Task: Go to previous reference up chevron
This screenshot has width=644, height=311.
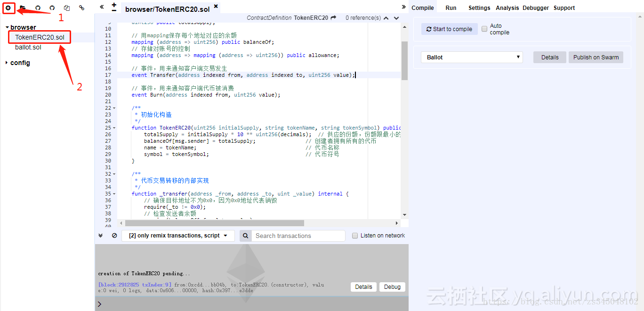Action: point(386,18)
